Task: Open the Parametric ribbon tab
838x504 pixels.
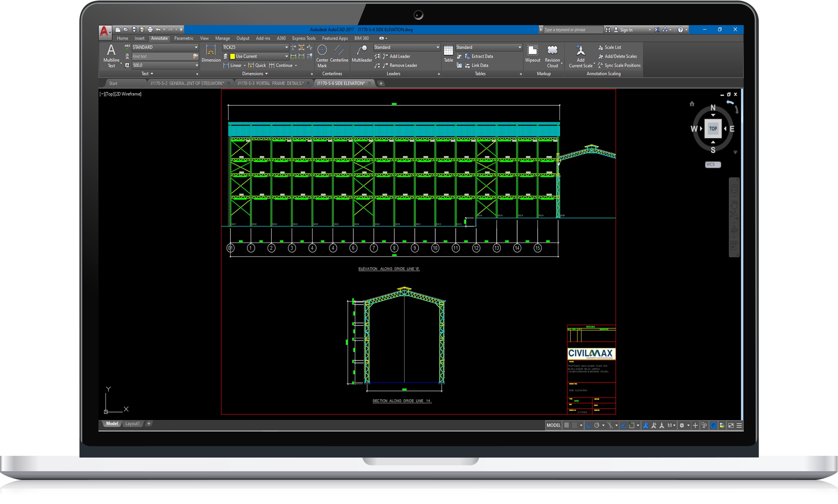Action: click(x=184, y=38)
